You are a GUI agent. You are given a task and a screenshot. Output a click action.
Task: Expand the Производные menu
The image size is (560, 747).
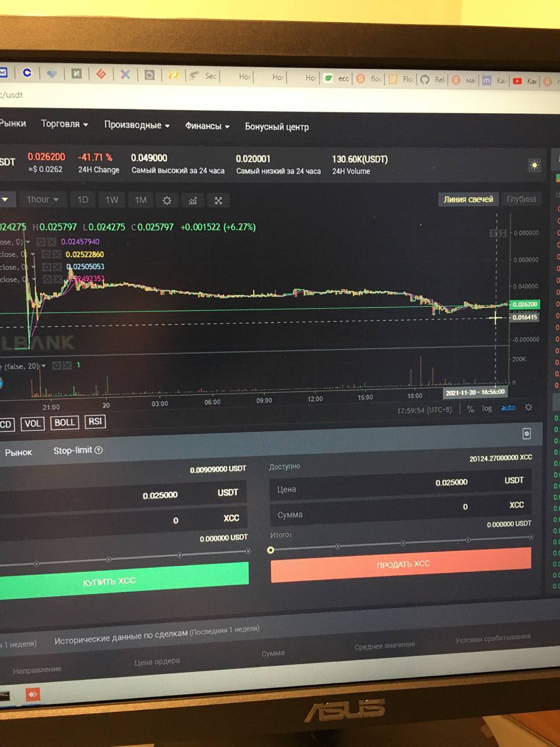pyautogui.click(x=137, y=125)
